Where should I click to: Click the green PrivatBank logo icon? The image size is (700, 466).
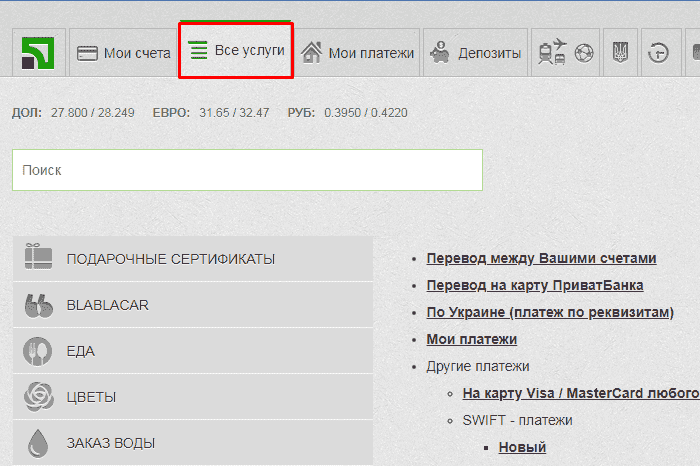39,53
